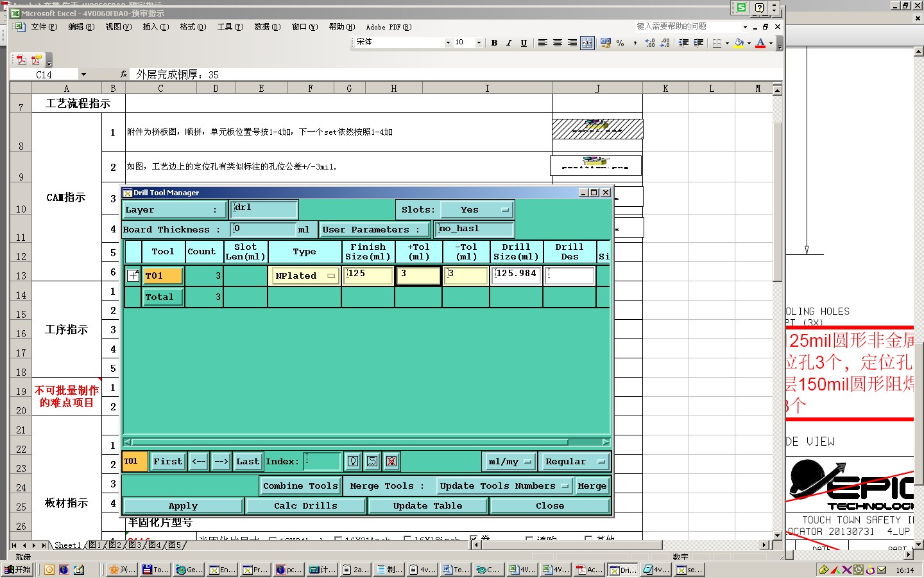This screenshot has height=578, width=924.
Task: Click the next tool arrow button
Action: pos(221,461)
